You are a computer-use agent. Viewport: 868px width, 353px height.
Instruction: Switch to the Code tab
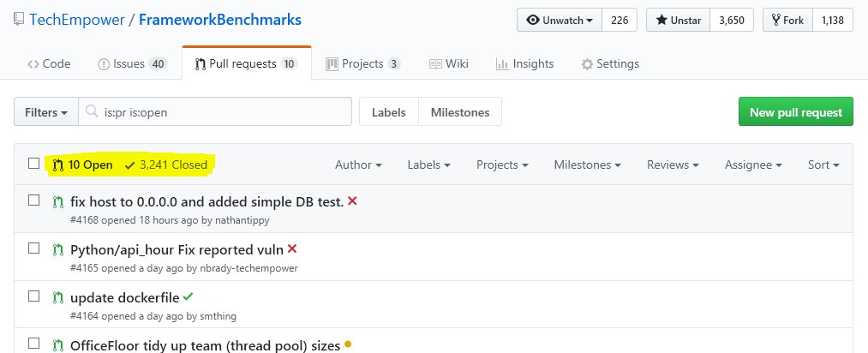pos(49,63)
